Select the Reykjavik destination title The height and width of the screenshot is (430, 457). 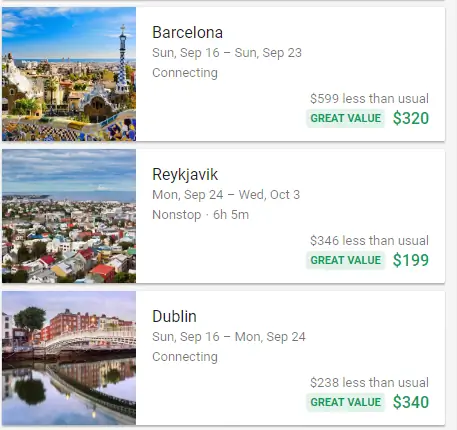coord(185,175)
